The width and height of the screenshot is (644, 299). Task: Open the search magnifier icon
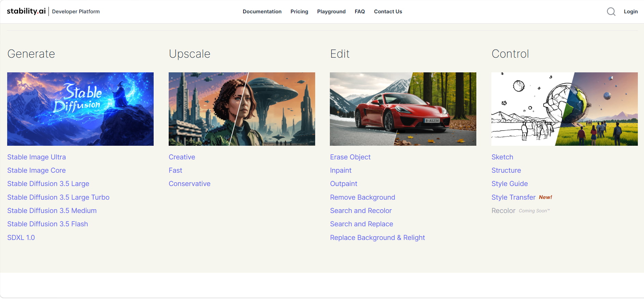point(611,12)
